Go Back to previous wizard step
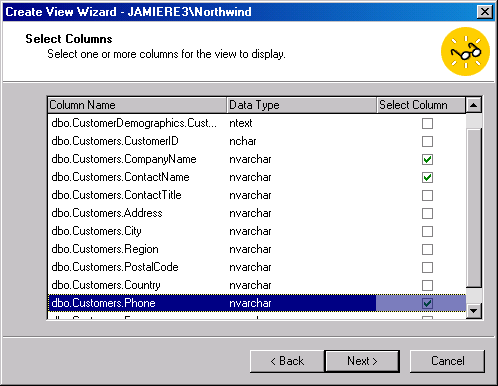This screenshot has width=498, height=386. [x=287, y=361]
